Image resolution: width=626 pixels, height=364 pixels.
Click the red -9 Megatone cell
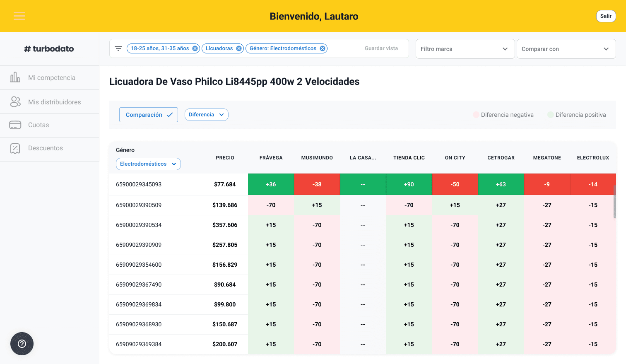tap(547, 184)
